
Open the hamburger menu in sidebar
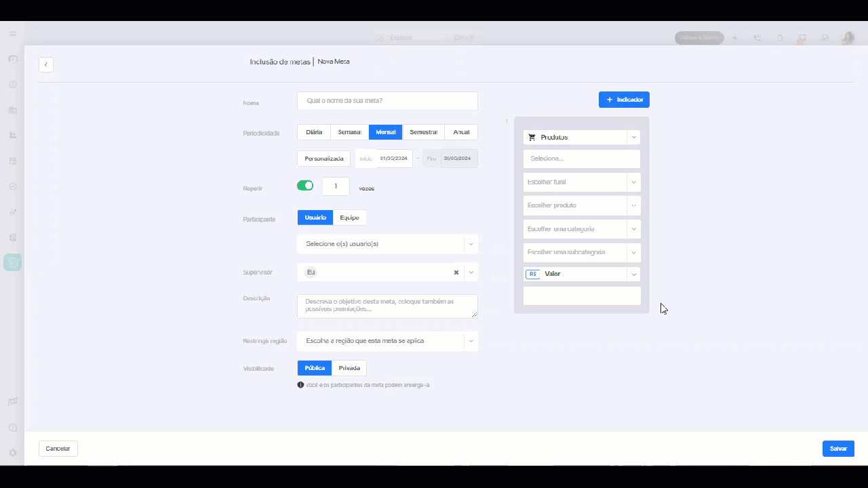click(13, 34)
